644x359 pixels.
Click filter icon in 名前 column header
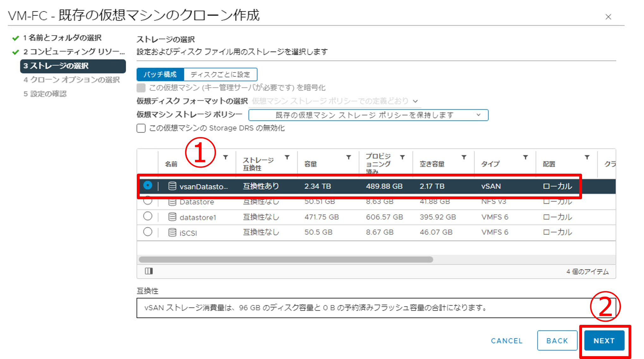[226, 157]
